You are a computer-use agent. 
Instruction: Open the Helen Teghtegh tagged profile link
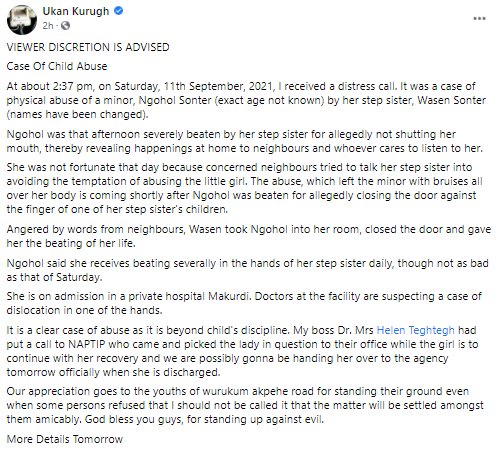(415, 330)
